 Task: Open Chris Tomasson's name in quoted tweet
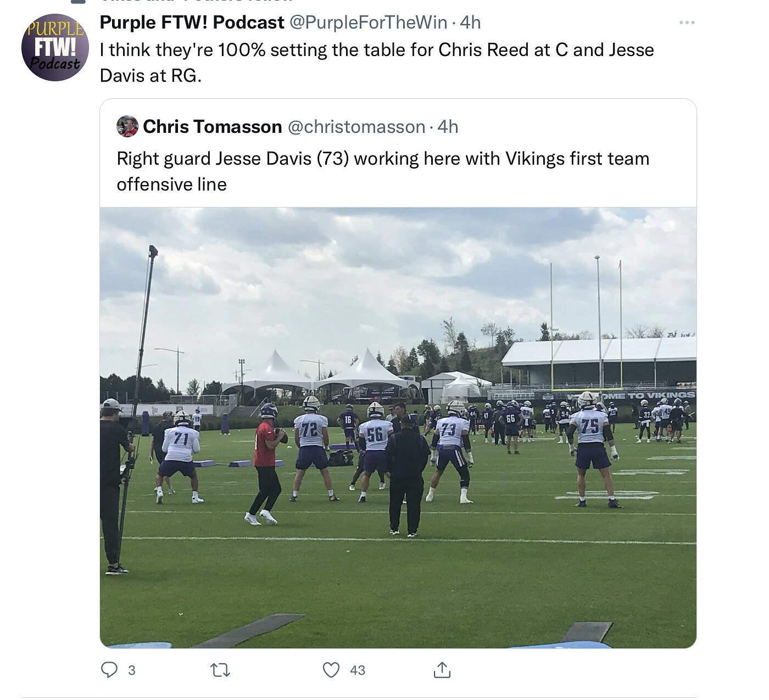pos(213,127)
